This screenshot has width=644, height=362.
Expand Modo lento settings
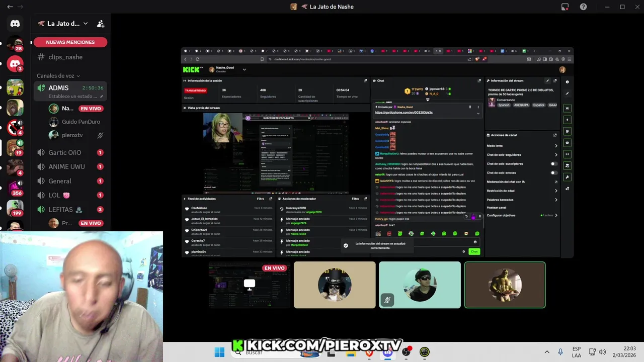click(522, 146)
